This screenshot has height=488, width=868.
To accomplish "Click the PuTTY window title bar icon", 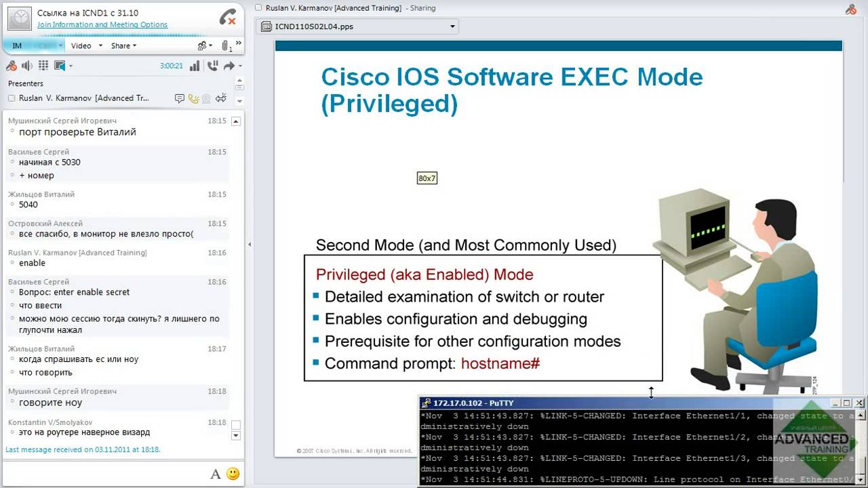I will tap(426, 403).
